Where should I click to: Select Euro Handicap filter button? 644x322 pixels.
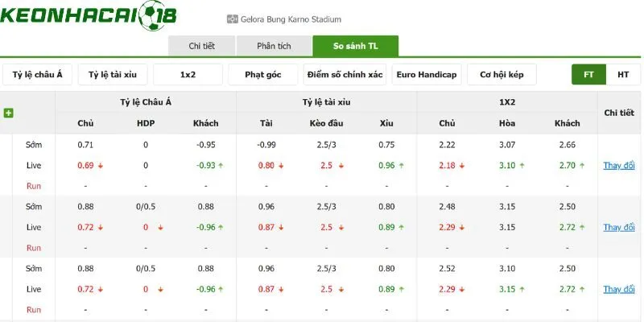427,75
